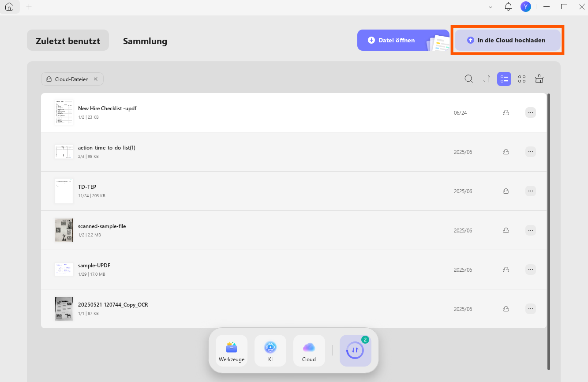Click cloud icon for action-time-to-do-list(1)
Viewport: 588px width, 382px height.
[506, 152]
